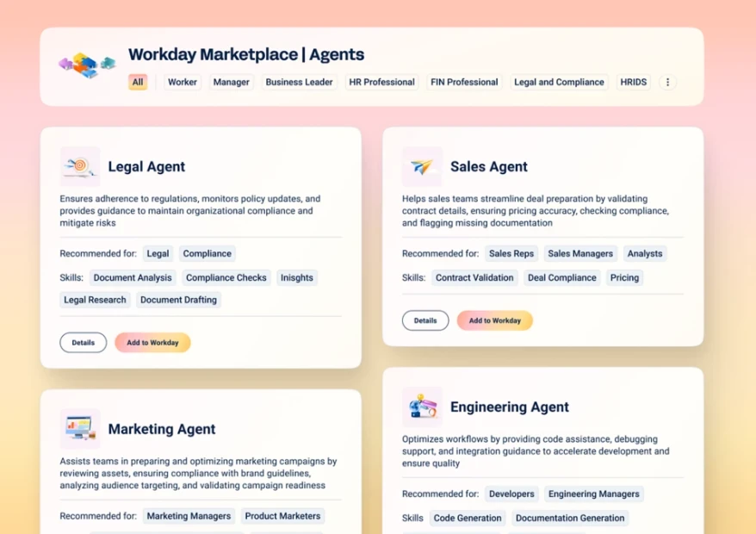The height and width of the screenshot is (534, 756).
Task: Filter agents by Worker role
Action: pyautogui.click(x=183, y=83)
